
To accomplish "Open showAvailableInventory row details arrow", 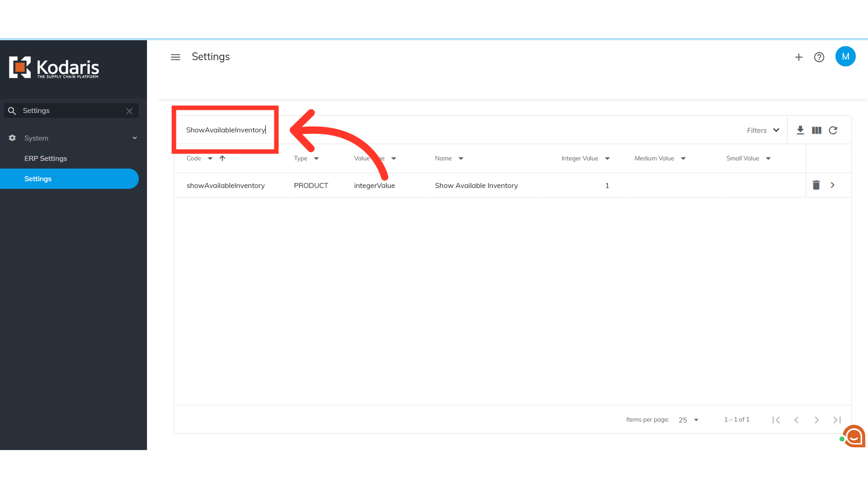I will [833, 185].
